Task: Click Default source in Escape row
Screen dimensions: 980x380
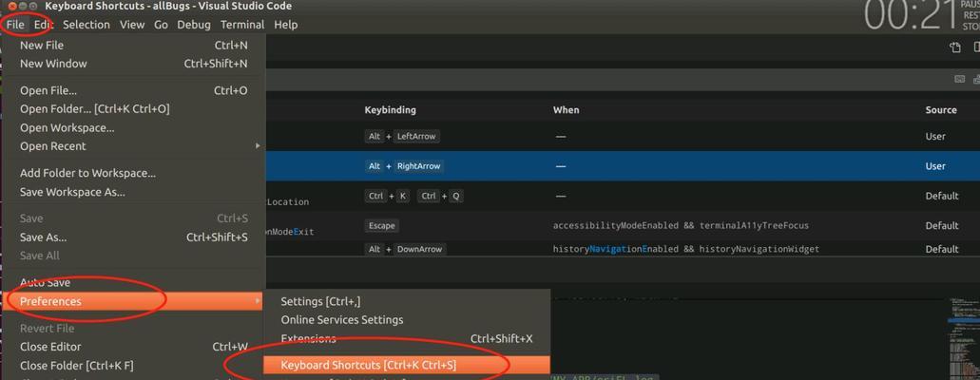Action: [942, 226]
